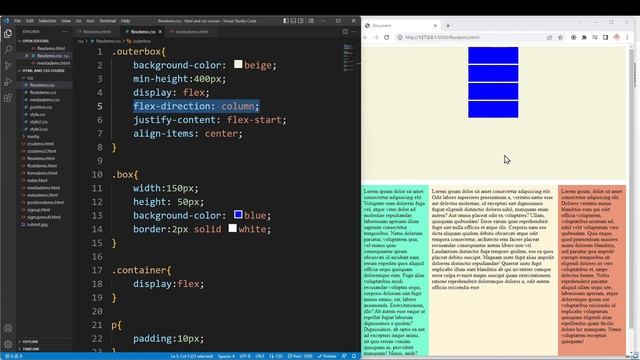Open index.html in the Explorer
The image size is (640, 360).
37,180
